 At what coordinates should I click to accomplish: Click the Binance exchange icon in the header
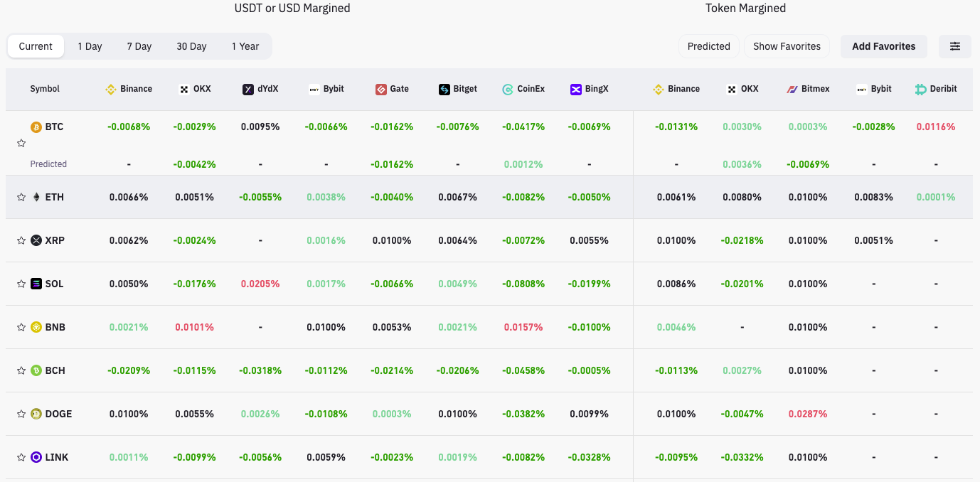[110, 89]
